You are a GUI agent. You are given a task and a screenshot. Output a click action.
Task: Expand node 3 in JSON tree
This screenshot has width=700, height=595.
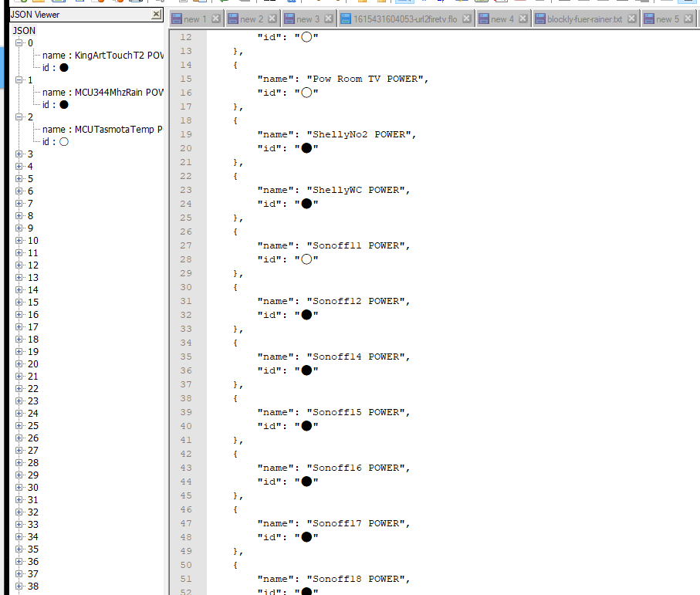(19, 154)
